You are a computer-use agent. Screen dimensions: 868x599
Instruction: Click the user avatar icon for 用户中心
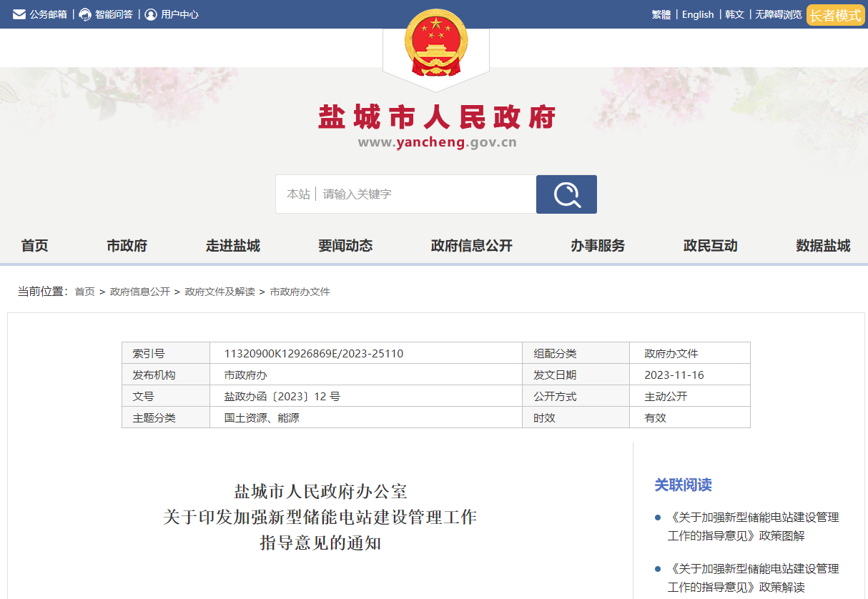(x=151, y=14)
